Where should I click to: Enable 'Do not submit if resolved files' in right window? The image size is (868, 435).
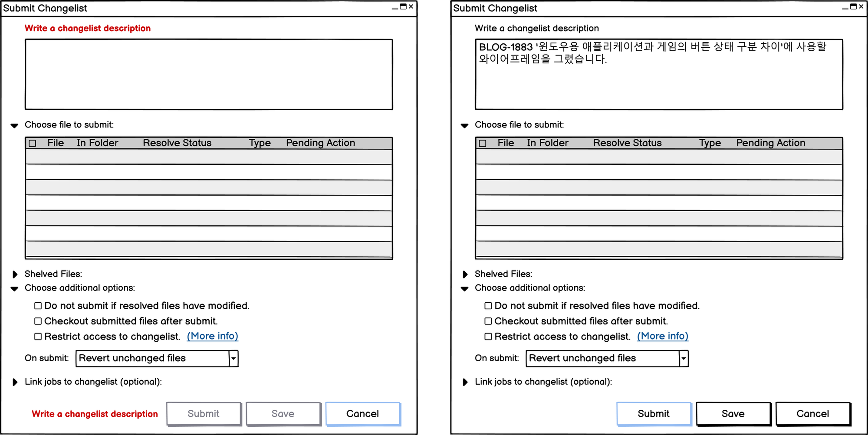point(488,306)
